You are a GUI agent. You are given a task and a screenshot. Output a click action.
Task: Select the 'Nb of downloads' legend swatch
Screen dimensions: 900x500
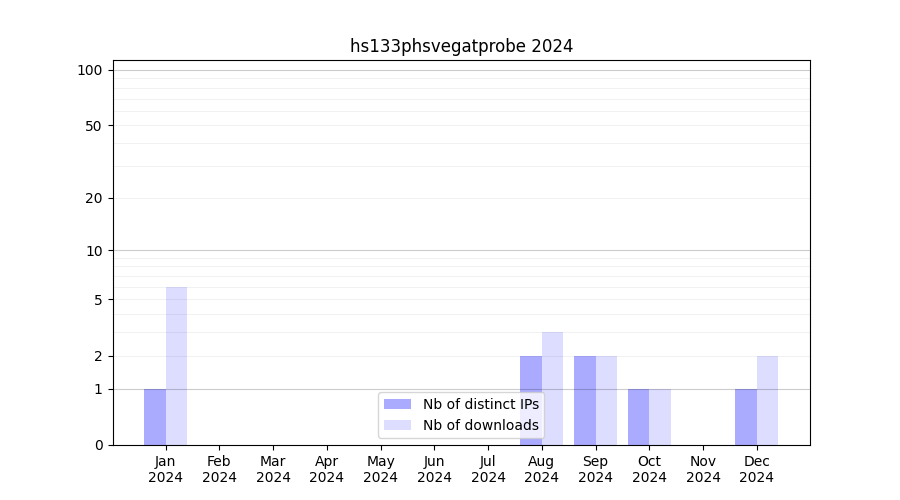(397, 425)
